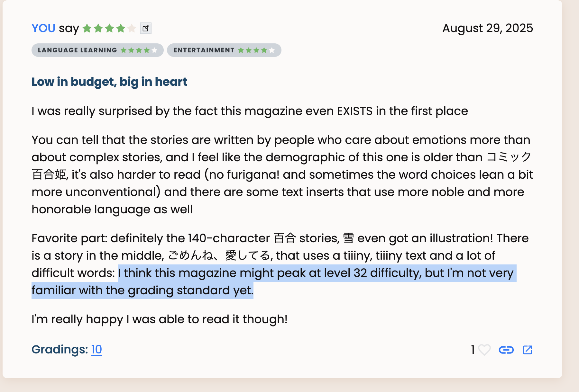The image size is (579, 392).
Task: Select the Language Learning rating badge
Action: 78,50
